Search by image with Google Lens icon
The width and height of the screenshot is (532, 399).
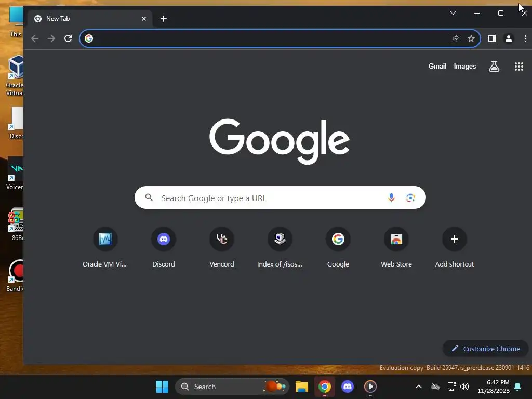coord(410,197)
